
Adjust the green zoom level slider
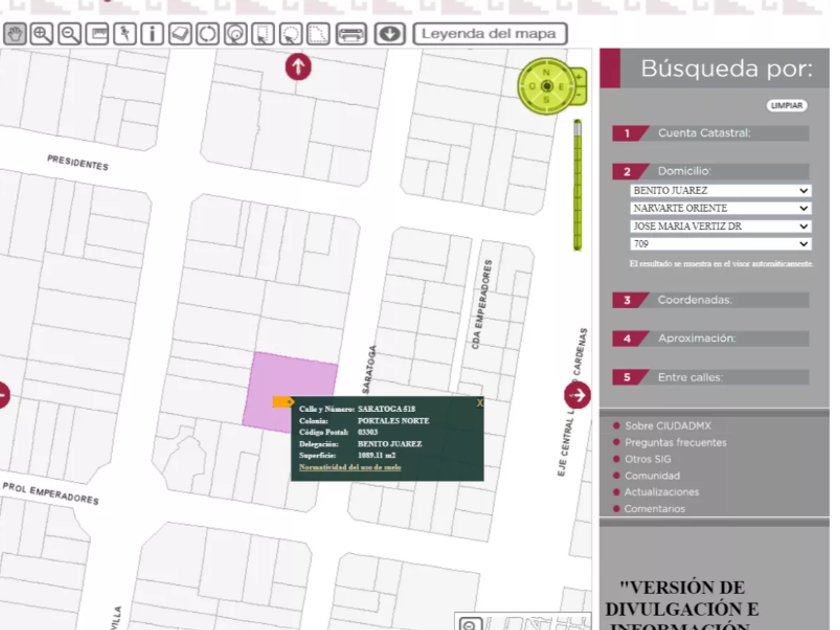(x=578, y=185)
